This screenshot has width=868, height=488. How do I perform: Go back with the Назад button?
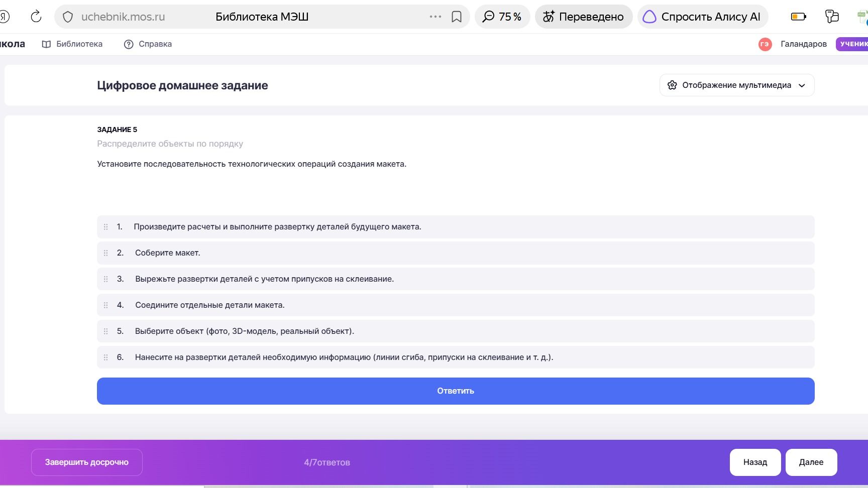[755, 462]
